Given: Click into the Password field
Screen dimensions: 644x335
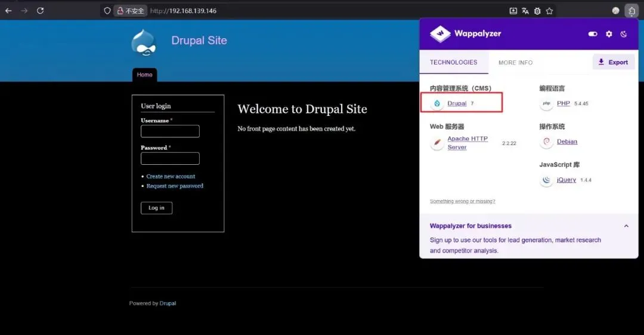Looking at the screenshot, I should pyautogui.click(x=170, y=158).
